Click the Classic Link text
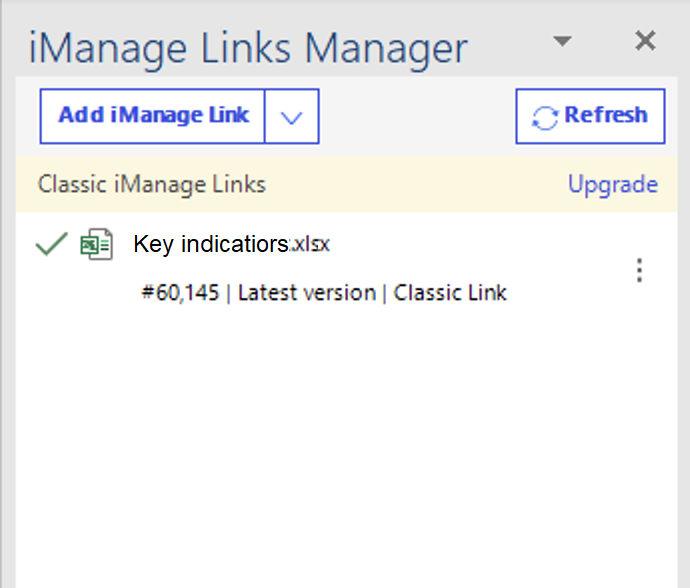This screenshot has height=588, width=690. pyautogui.click(x=450, y=293)
